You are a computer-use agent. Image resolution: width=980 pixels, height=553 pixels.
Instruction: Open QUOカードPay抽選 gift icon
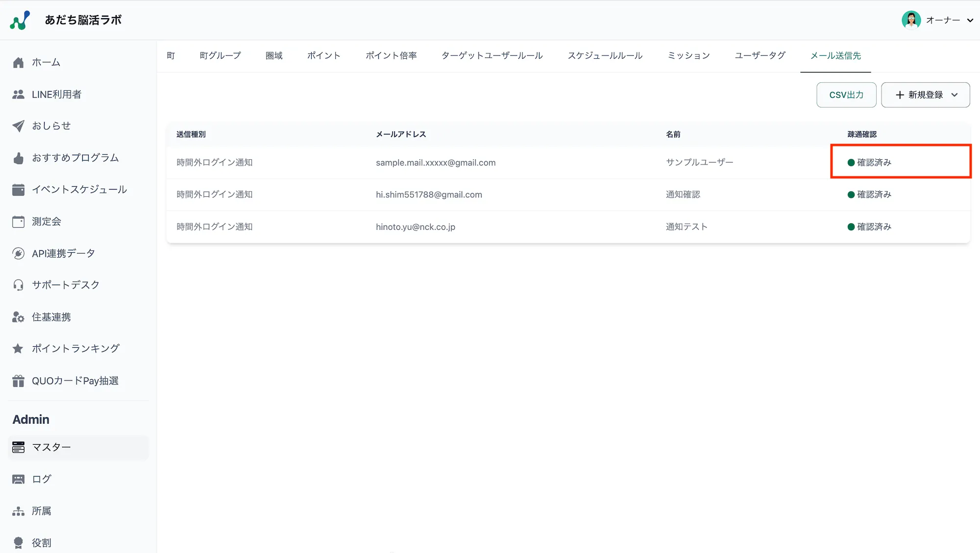pos(18,381)
